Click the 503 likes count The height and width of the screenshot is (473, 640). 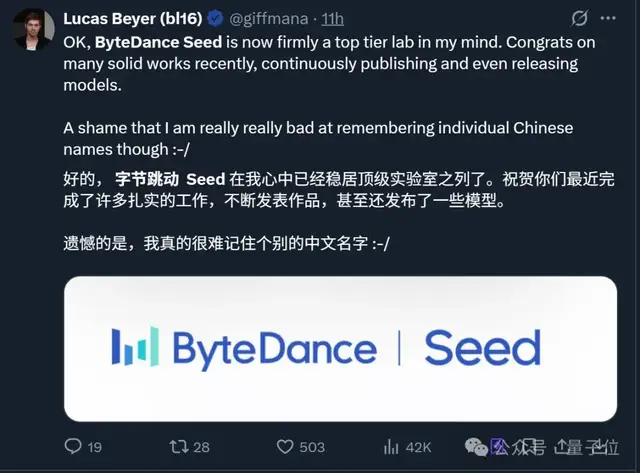coord(311,446)
